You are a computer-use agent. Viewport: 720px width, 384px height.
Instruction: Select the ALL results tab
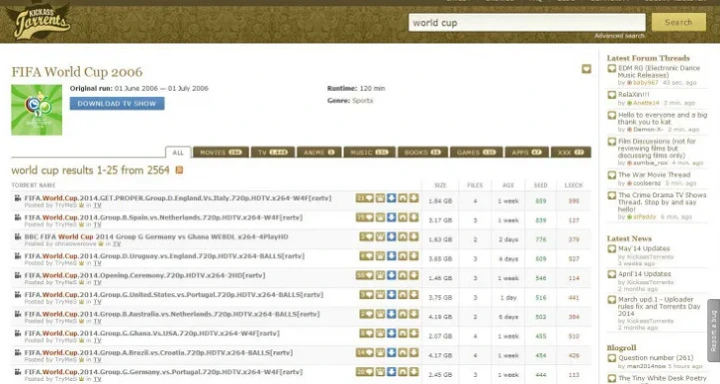coord(178,152)
